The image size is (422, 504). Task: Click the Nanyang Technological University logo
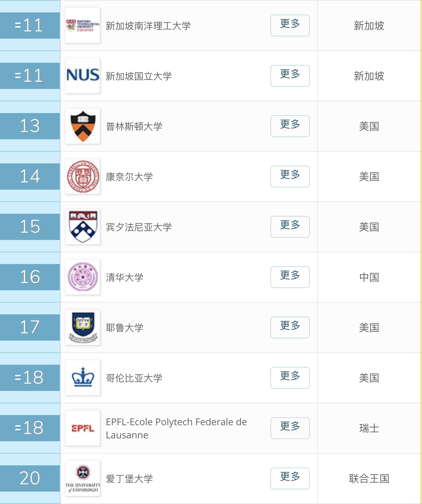(83, 26)
